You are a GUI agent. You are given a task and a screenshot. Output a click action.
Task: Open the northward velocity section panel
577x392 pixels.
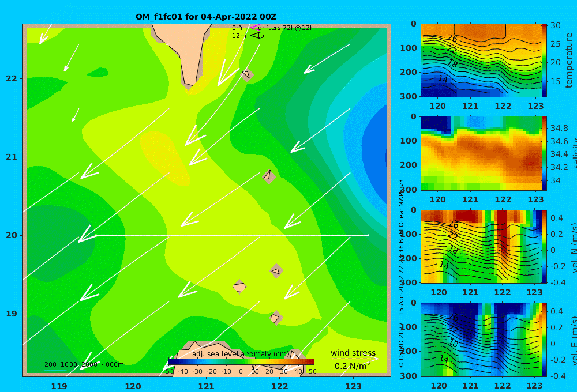[x=481, y=246]
